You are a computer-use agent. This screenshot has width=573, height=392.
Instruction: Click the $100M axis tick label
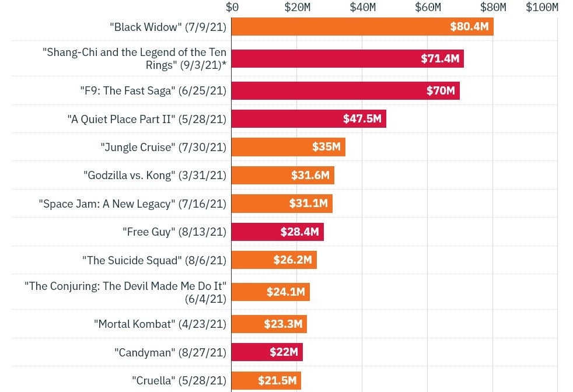541,7
